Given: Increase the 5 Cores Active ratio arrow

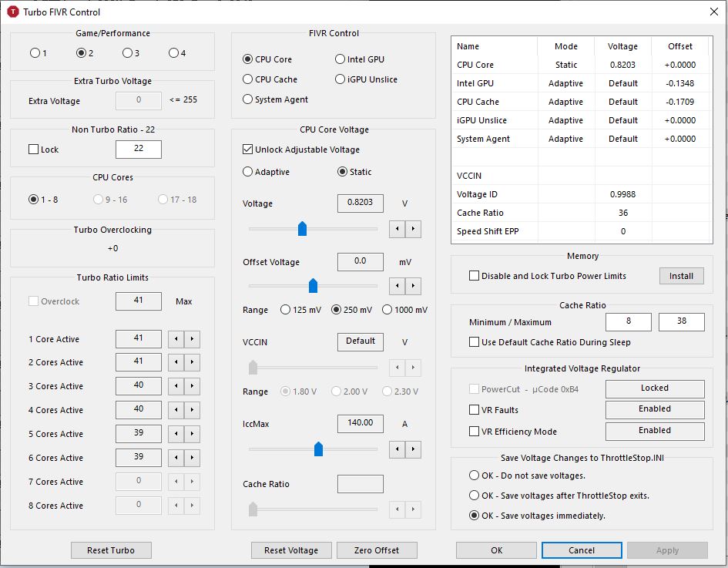Looking at the screenshot, I should click(x=193, y=434).
